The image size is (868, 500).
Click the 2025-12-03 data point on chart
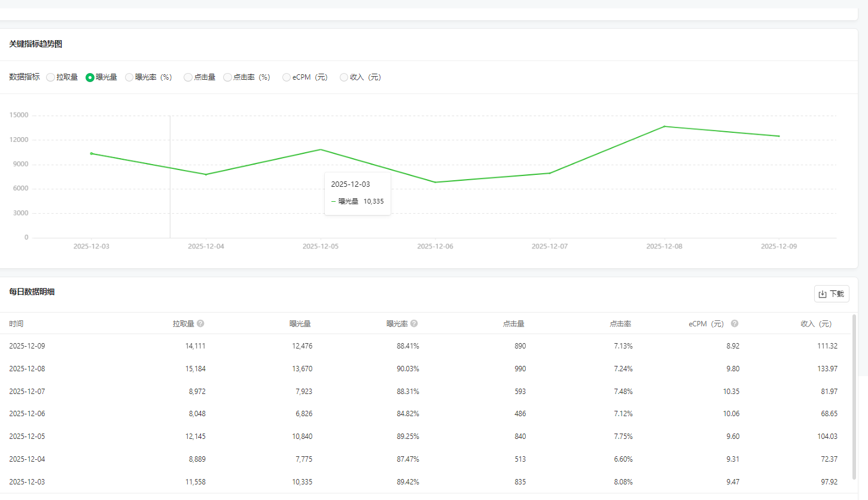[92, 153]
